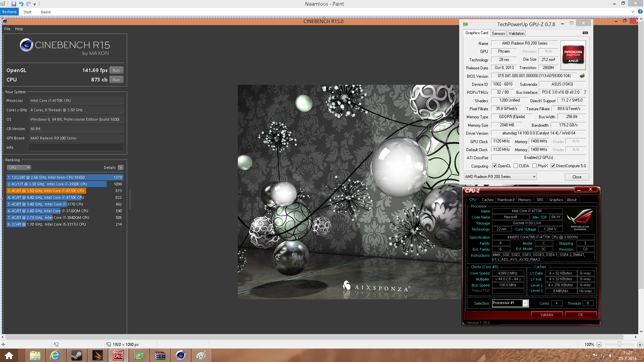Select the orange highlighted 3.50 GHz i7-4770K ranking row
This screenshot has width=644, height=362.
pyautogui.click(x=65, y=191)
